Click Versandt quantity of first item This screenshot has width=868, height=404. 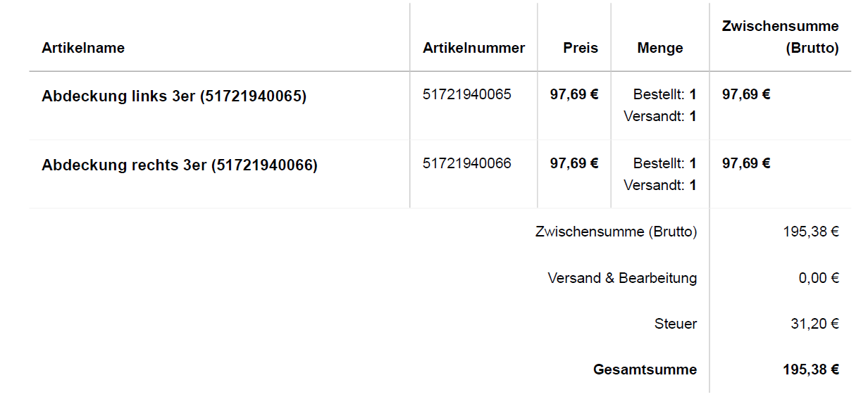(x=660, y=116)
